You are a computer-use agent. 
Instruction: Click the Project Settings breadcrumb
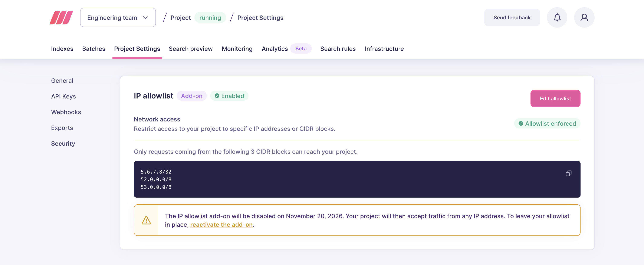click(260, 18)
